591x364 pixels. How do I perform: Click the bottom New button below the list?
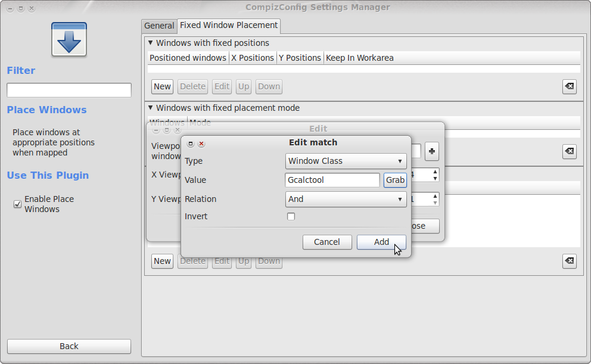pos(162,261)
